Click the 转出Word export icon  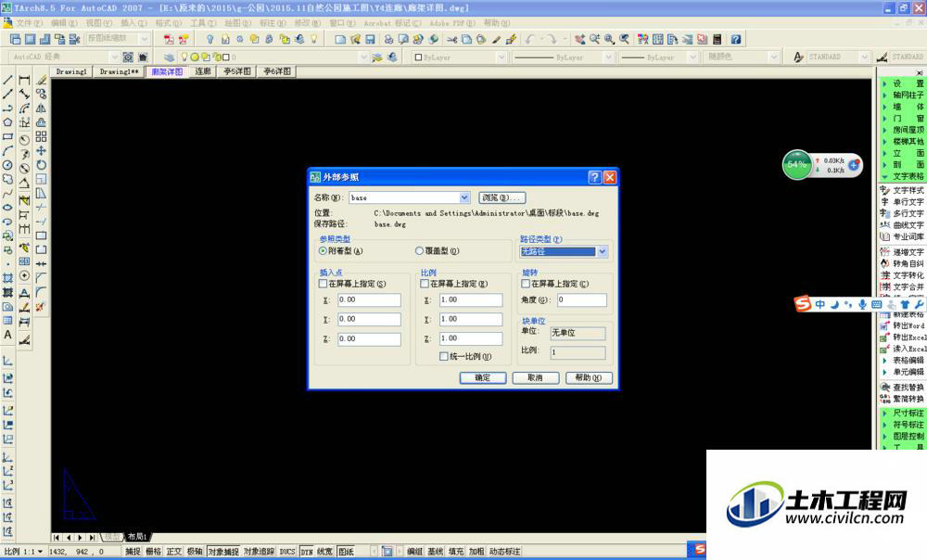[x=885, y=325]
